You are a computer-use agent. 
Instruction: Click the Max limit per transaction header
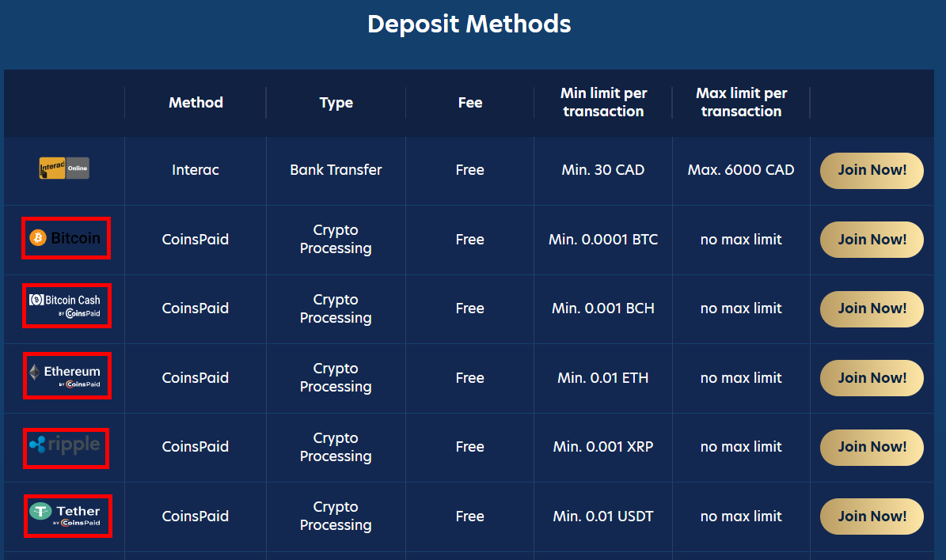point(741,103)
